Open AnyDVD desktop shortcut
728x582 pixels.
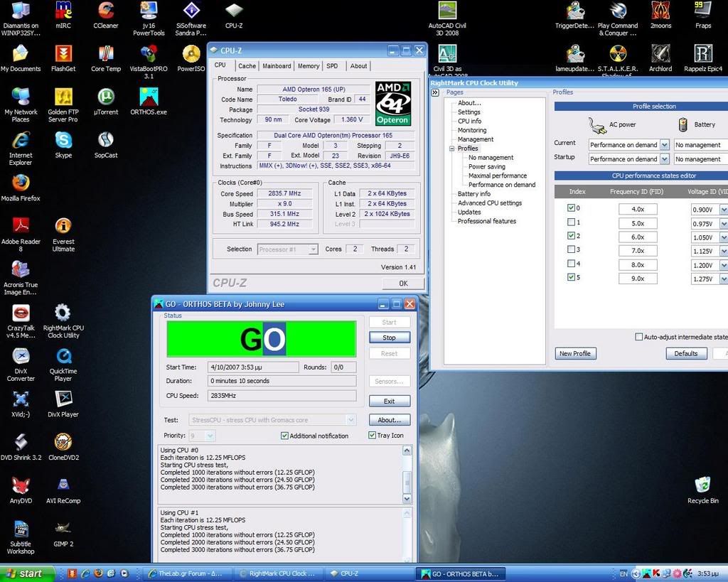21,490
